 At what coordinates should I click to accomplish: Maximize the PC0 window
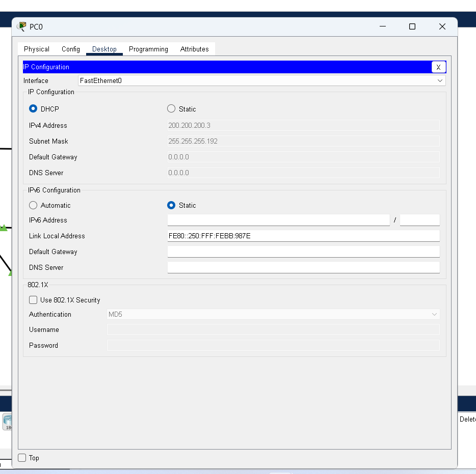412,26
